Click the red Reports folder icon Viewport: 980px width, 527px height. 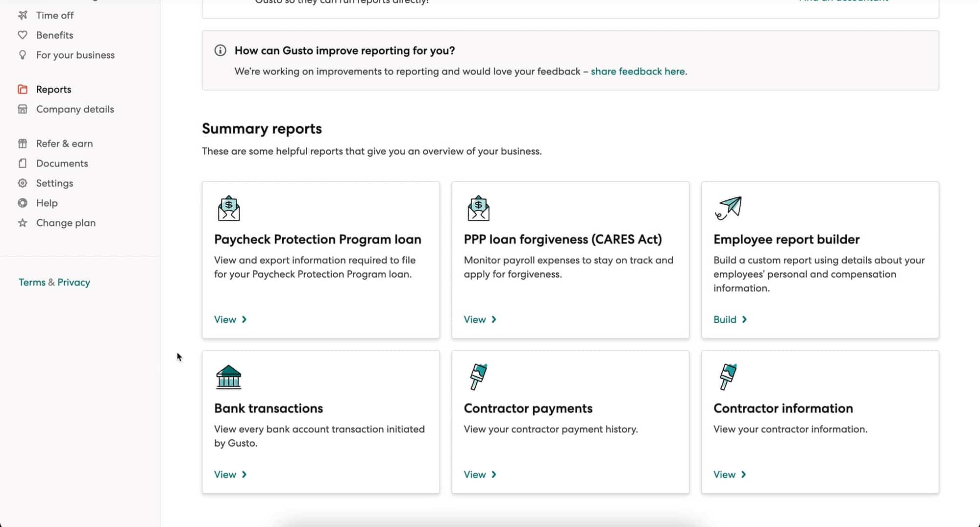pos(23,89)
